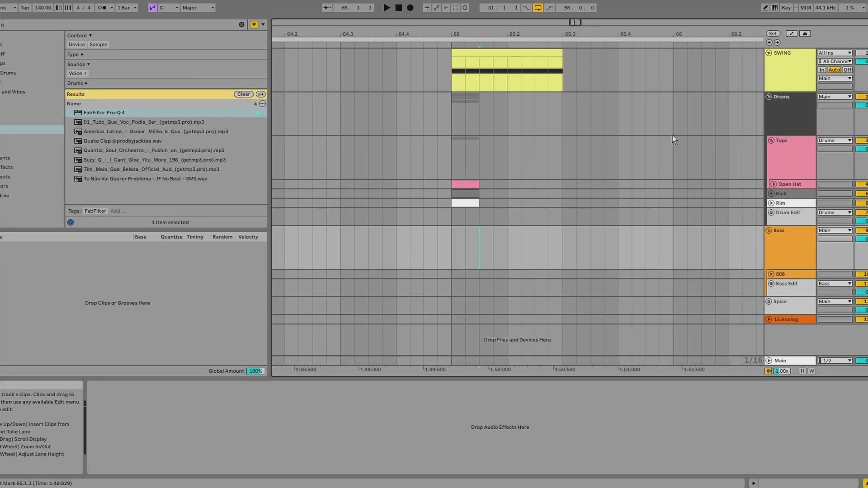The width and height of the screenshot is (868, 488).
Task: Click the Set locator button
Action: [x=773, y=33]
